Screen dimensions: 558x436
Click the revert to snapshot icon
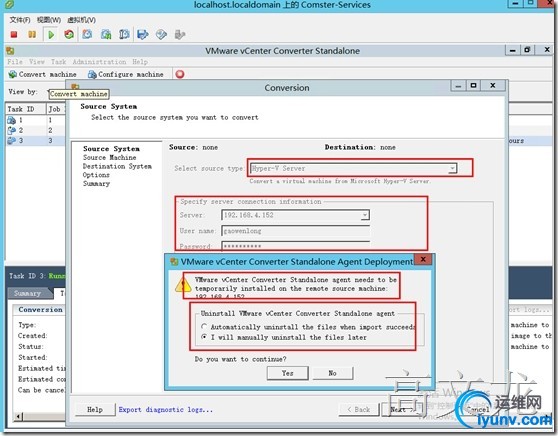tap(106, 35)
